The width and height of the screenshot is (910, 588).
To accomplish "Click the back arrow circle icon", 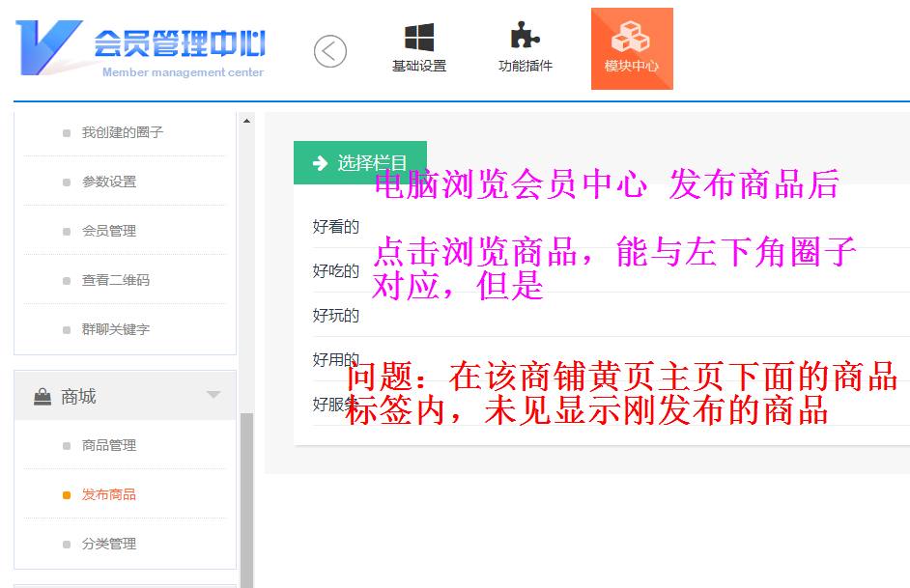I will click(x=329, y=50).
